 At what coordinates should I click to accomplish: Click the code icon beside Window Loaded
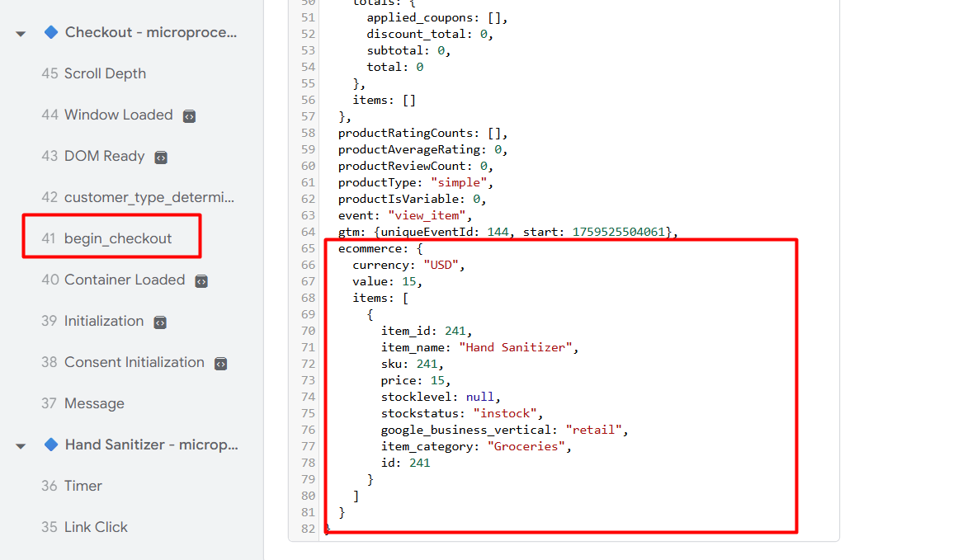click(189, 115)
